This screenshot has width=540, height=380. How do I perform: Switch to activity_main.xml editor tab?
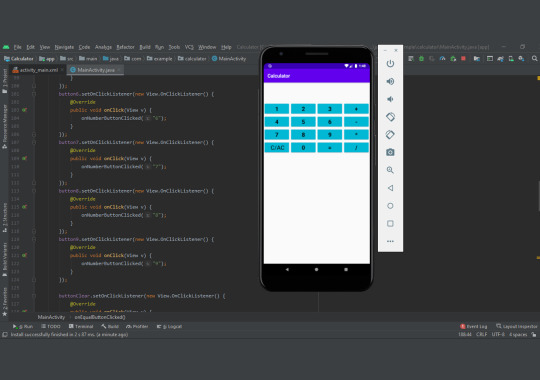pos(39,70)
